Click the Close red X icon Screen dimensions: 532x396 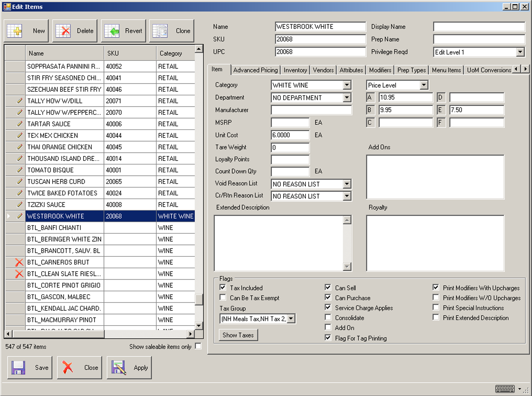(x=68, y=368)
